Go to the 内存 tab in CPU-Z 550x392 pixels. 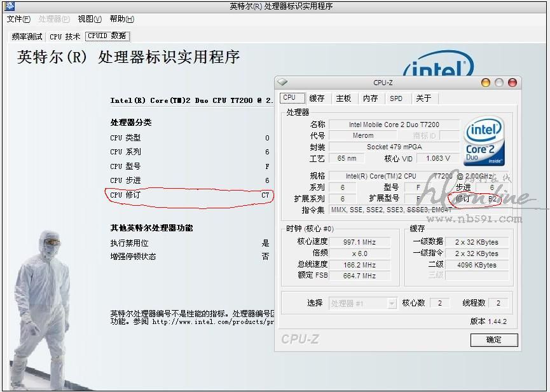coord(370,98)
